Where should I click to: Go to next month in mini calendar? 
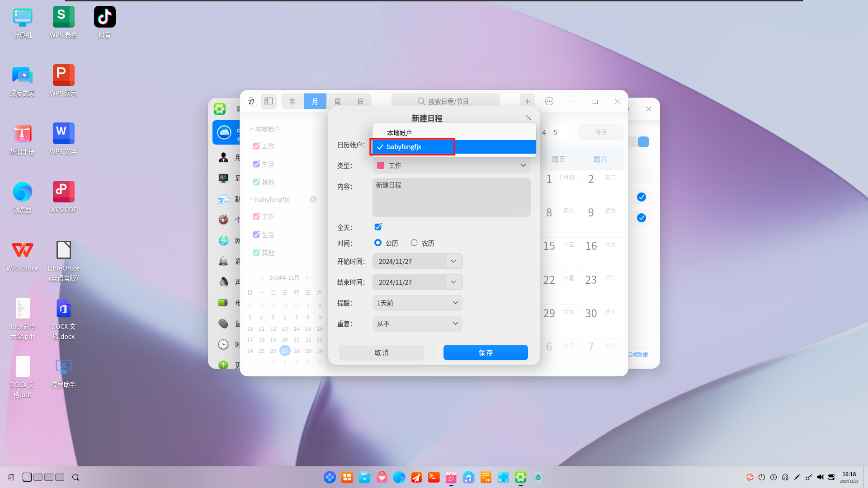pos(307,277)
